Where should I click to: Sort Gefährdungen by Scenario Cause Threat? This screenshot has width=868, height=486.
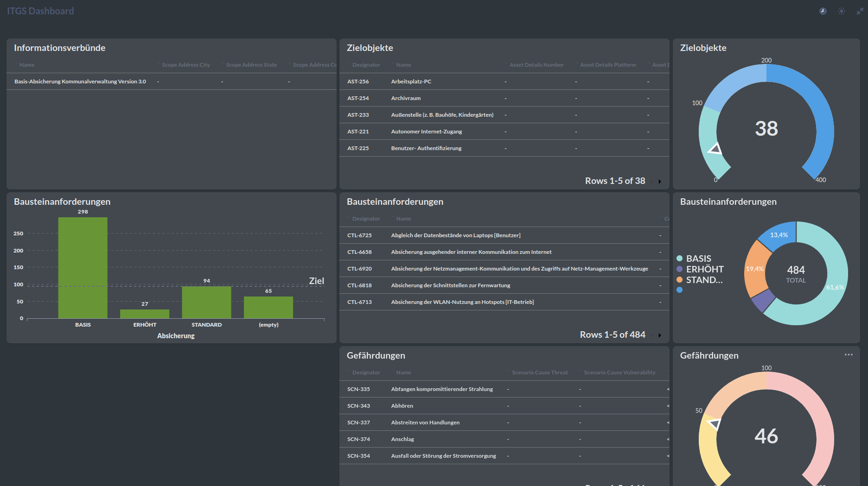click(x=540, y=372)
